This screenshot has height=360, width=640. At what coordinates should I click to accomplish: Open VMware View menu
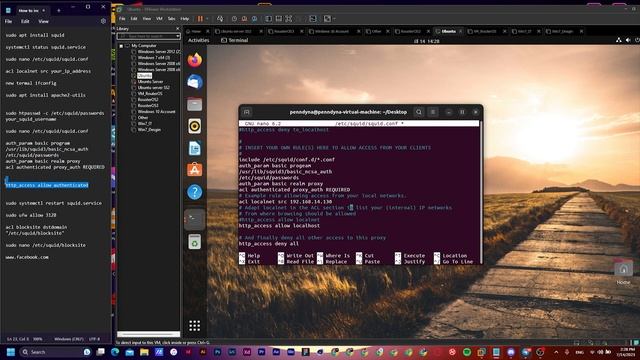[147, 19]
